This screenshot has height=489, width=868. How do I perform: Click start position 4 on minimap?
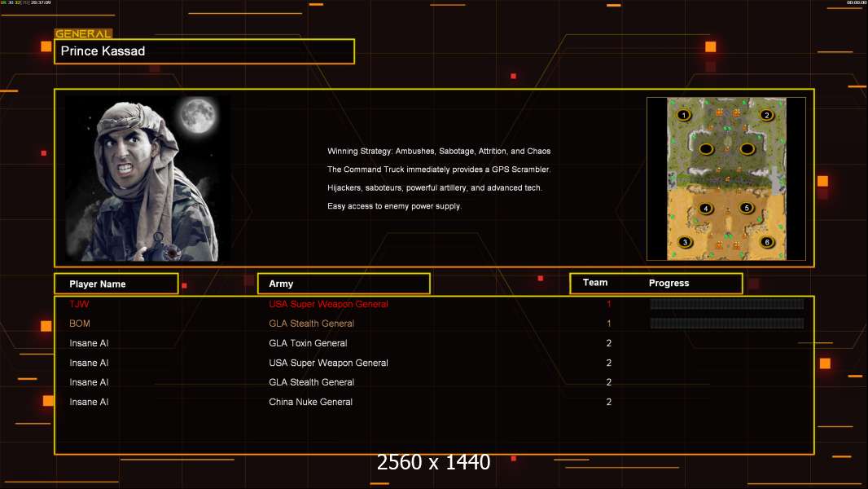(706, 208)
